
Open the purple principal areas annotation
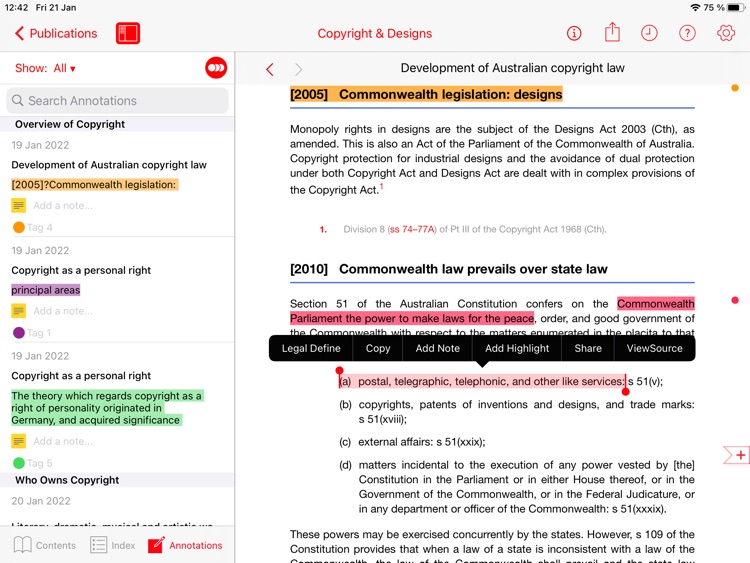46,290
